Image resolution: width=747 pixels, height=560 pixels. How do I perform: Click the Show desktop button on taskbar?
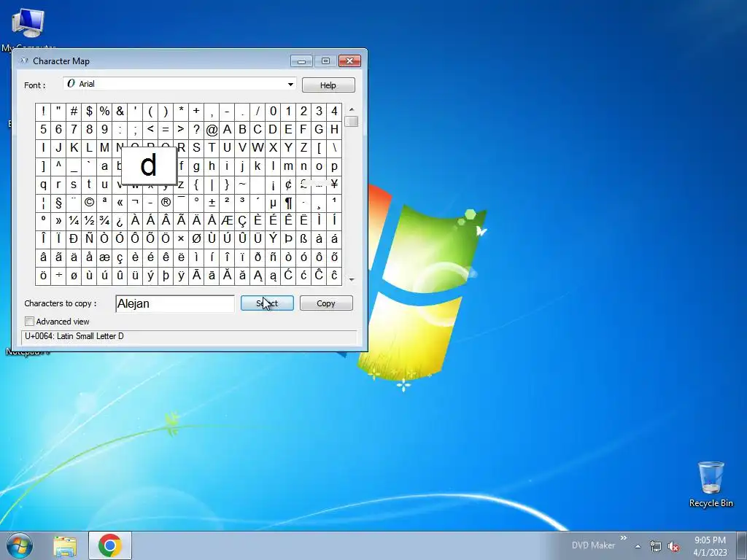point(742,546)
